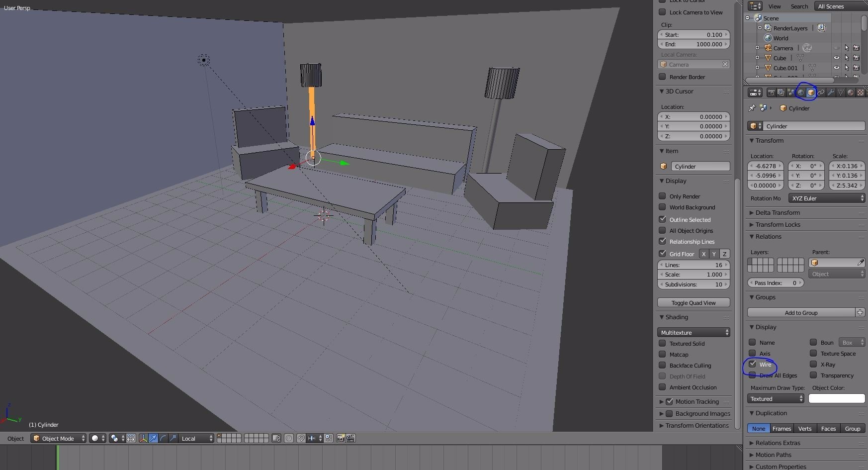Select the rotate manipulator arc icon

pyautogui.click(x=163, y=438)
